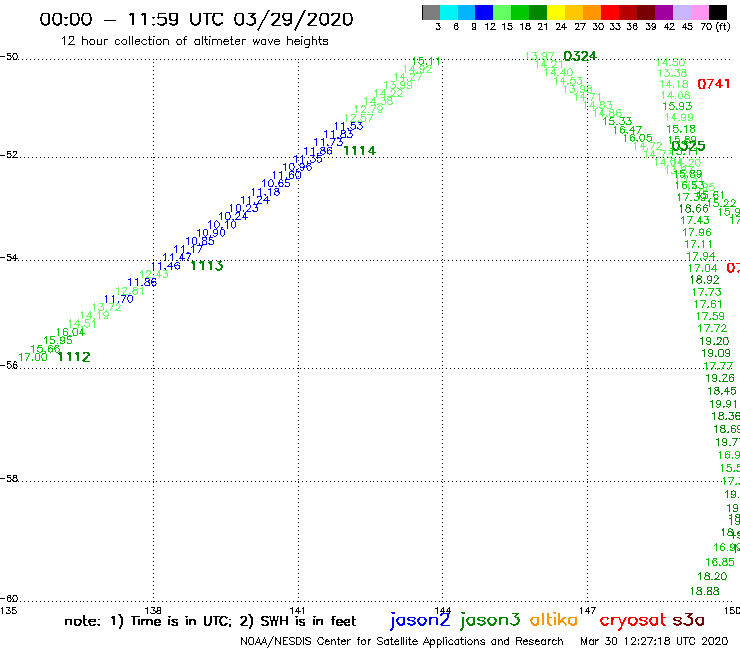The image size is (740, 650).
Task: Click the cyan swatch in the color scale
Action: tap(449, 12)
